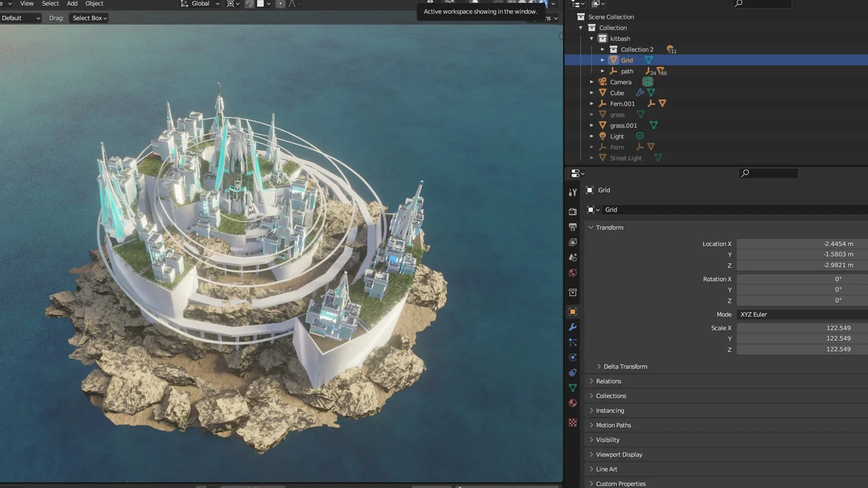This screenshot has height=488, width=868.
Task: Select the Camera object in outliner
Action: pyautogui.click(x=620, y=82)
